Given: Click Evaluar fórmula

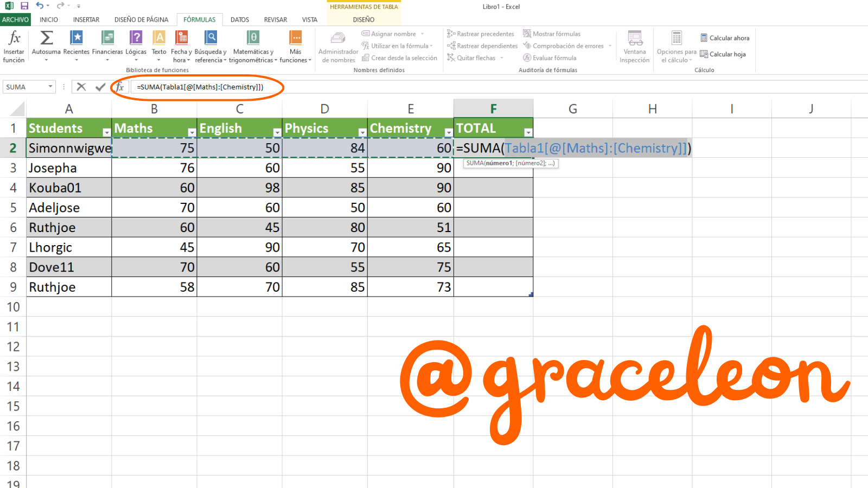Looking at the screenshot, I should pyautogui.click(x=550, y=58).
